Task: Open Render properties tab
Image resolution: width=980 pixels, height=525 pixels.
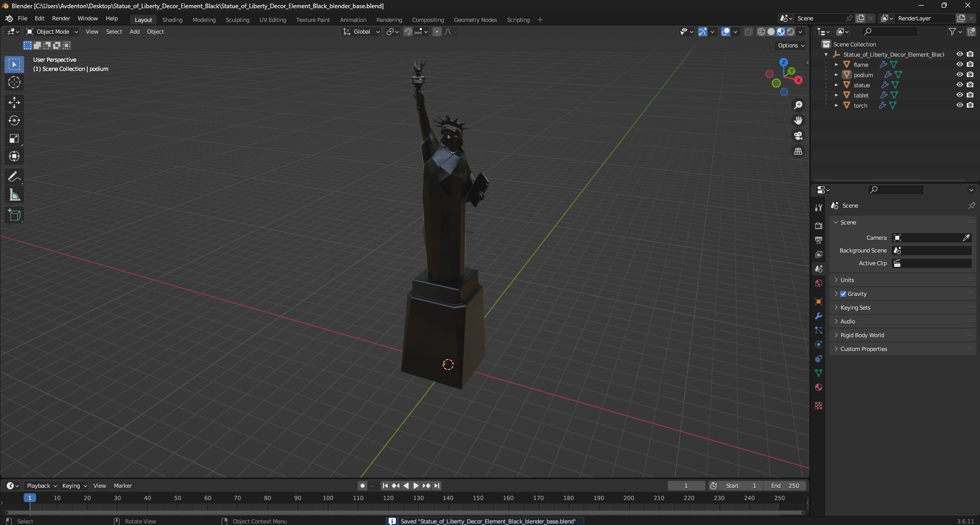Action: pyautogui.click(x=819, y=226)
